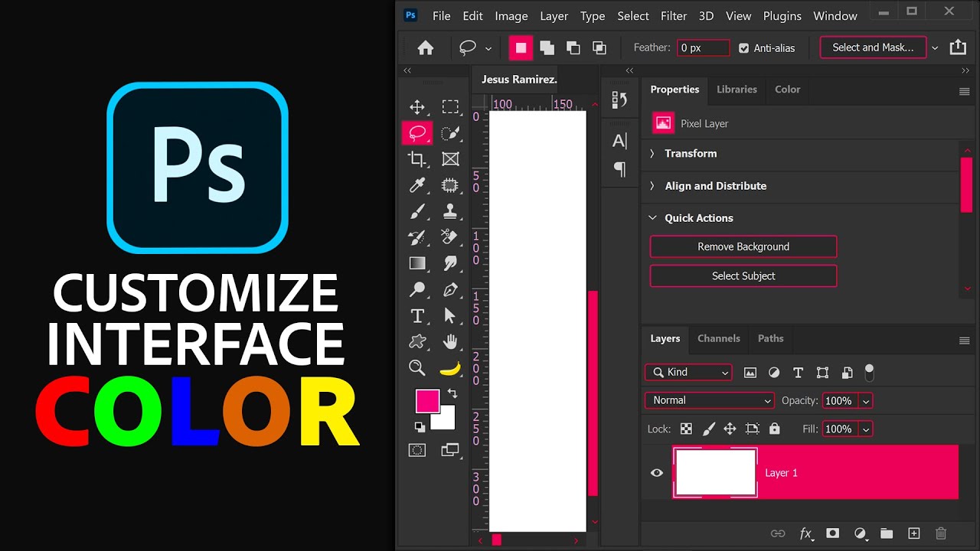
Task: Open the Normal blend mode dropdown
Action: pyautogui.click(x=710, y=400)
